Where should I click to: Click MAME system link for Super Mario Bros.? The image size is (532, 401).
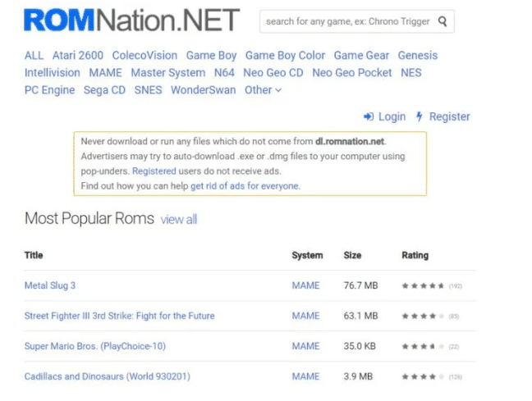305,346
